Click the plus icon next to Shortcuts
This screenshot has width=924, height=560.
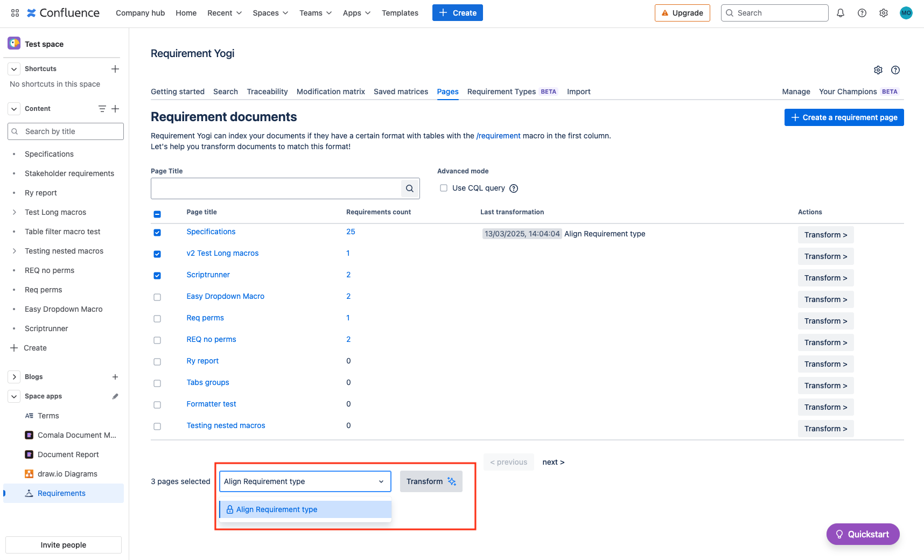[115, 69]
